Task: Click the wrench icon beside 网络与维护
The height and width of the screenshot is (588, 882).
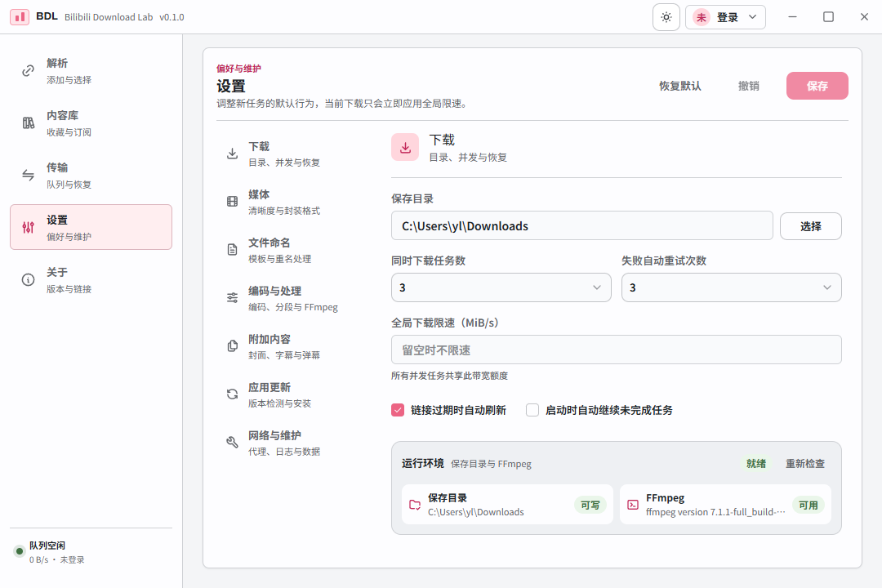Action: tap(232, 443)
